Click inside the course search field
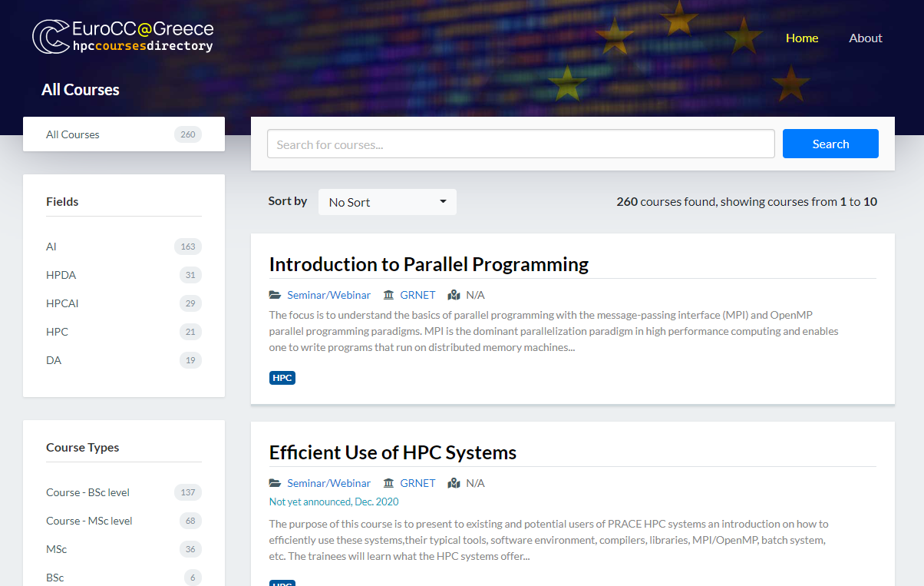This screenshot has height=586, width=924. click(x=520, y=144)
